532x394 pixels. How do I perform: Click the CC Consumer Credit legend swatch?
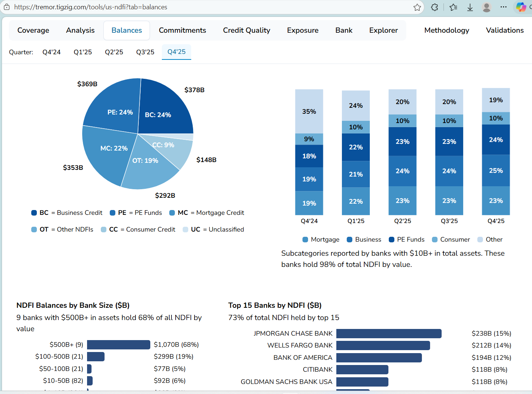click(104, 229)
